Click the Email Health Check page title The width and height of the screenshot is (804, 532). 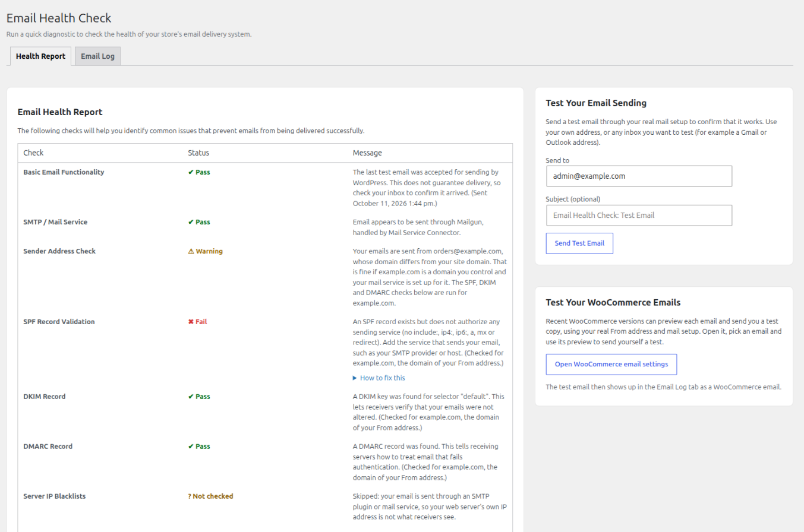click(x=59, y=18)
